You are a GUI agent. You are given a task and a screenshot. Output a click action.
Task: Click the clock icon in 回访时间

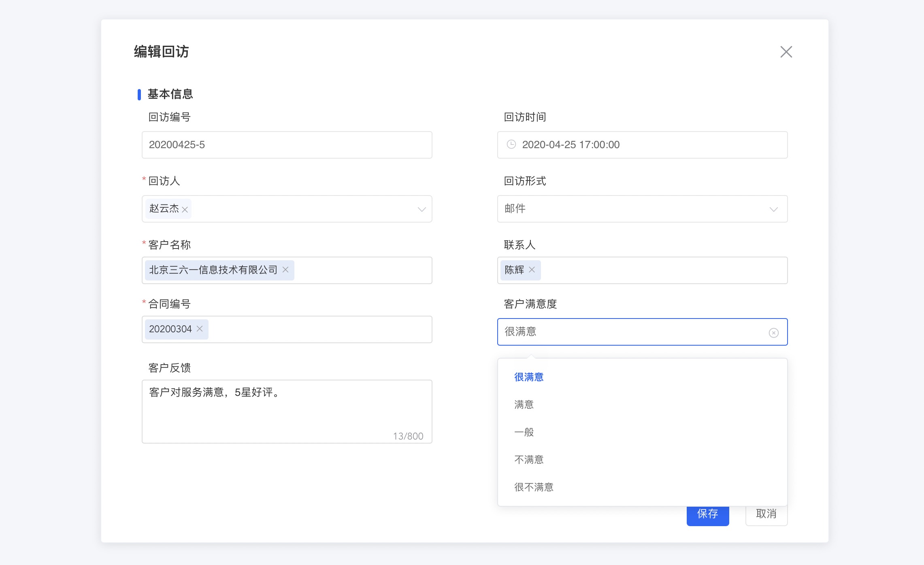click(511, 144)
